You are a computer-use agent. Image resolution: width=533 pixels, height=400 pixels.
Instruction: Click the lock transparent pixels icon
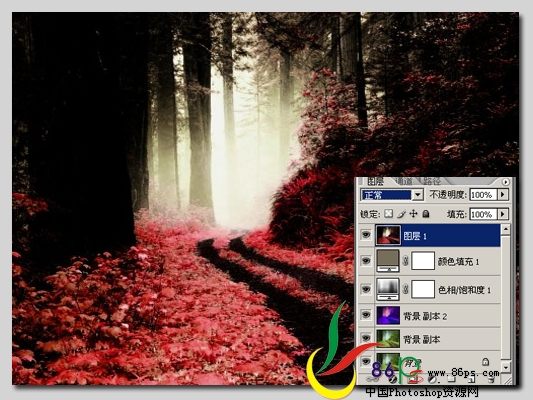point(389,214)
